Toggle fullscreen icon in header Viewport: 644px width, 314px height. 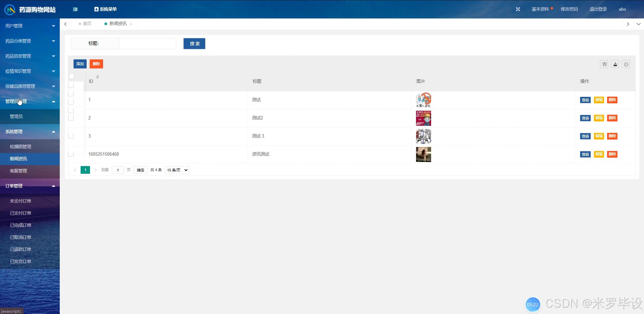[518, 9]
